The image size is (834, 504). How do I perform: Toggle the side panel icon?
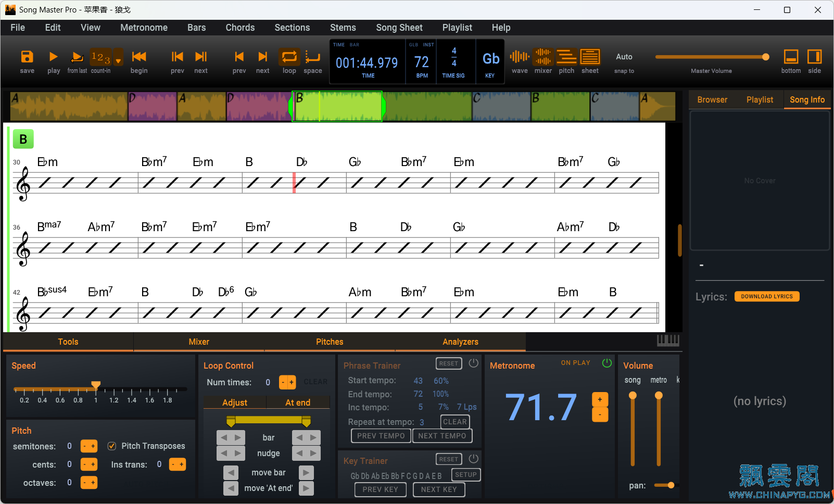point(815,56)
